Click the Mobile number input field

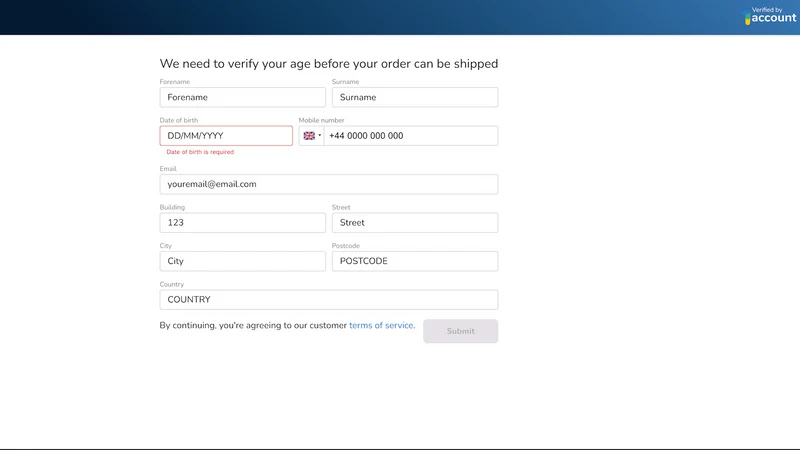[x=411, y=136]
